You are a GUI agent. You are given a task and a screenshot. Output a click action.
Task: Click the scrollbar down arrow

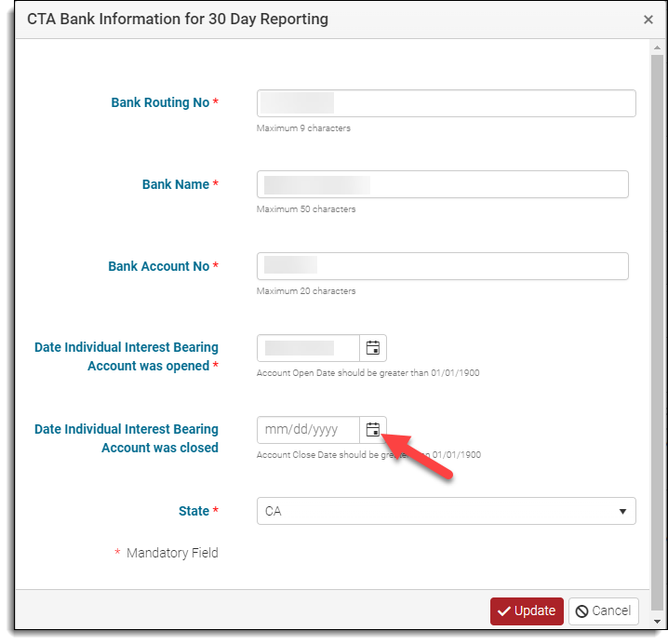coord(658,621)
